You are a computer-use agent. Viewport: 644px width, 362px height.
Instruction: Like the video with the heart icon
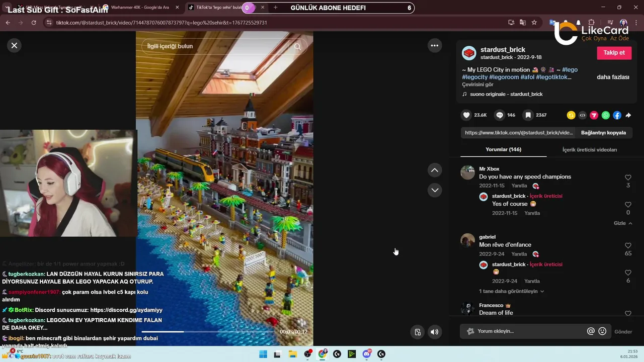(466, 115)
